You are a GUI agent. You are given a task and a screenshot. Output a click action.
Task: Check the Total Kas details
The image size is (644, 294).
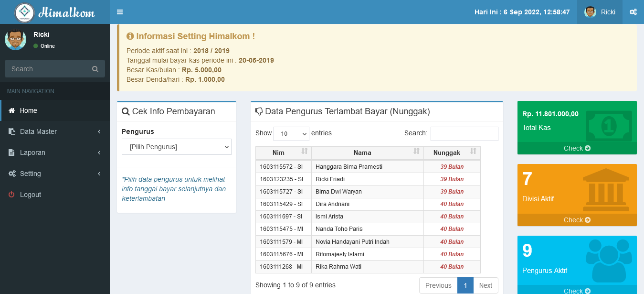click(577, 148)
